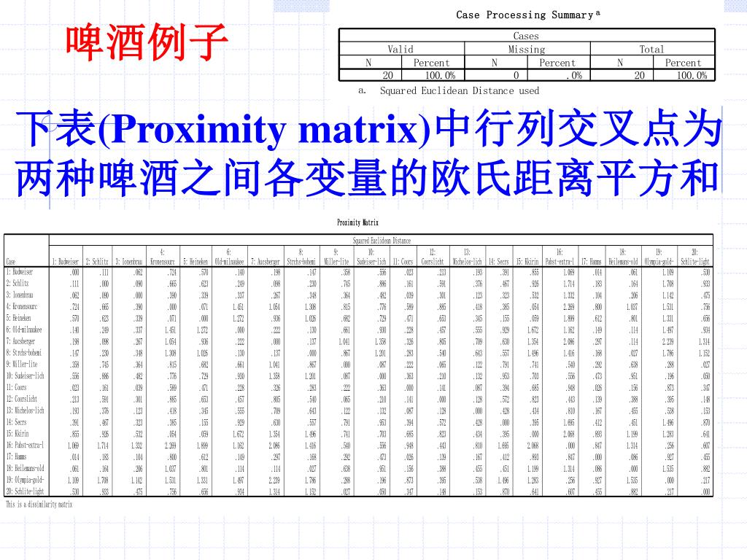Click the '5: Heineken' row label

18,318
